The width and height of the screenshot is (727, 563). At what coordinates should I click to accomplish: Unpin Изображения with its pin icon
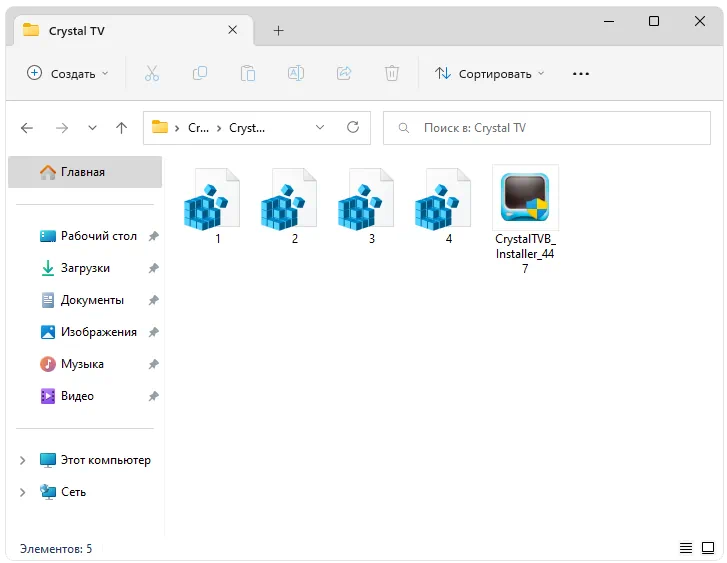pos(153,332)
